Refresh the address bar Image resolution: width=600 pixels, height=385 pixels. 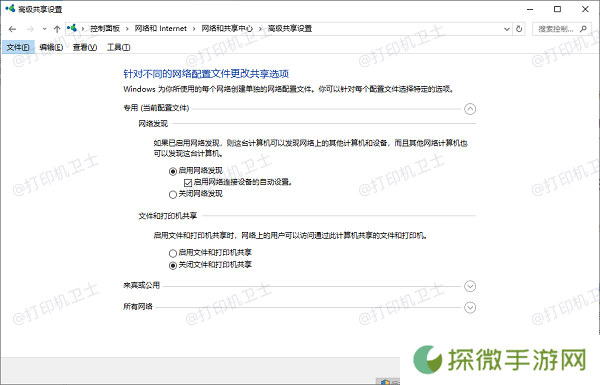click(519, 29)
